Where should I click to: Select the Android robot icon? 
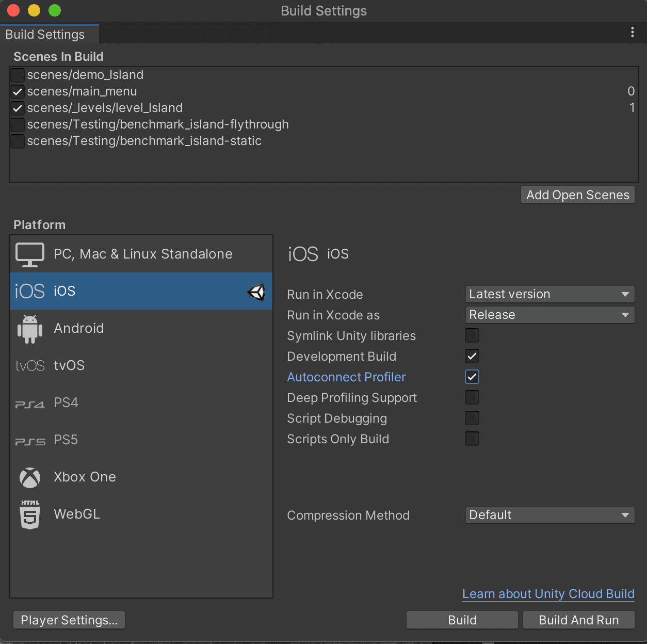[x=29, y=328]
